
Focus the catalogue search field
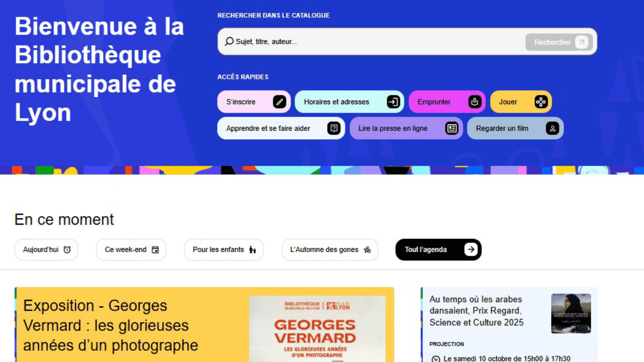(x=407, y=41)
